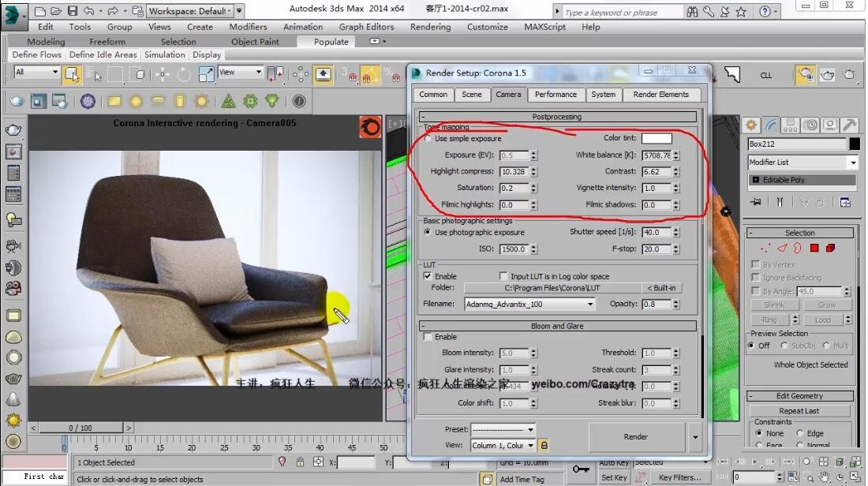Open the LUT Filename dropdown
The image size is (868, 486).
click(x=529, y=304)
